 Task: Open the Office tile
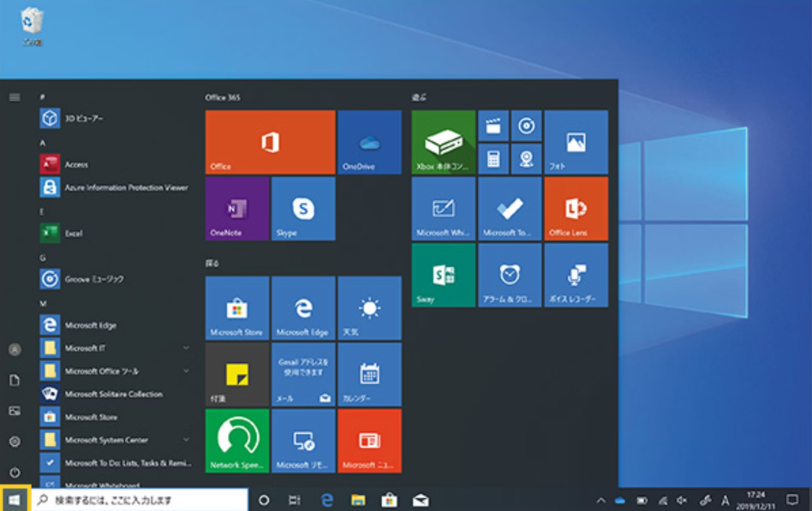point(270,142)
